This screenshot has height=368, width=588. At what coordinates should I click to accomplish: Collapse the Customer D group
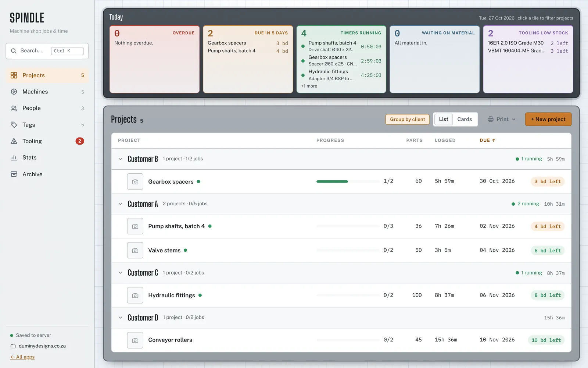pos(120,318)
